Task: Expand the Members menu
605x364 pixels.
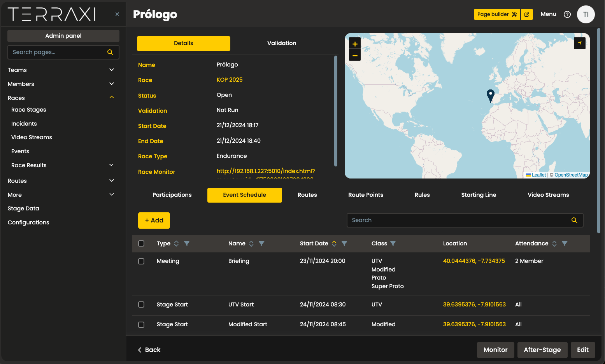Action: (x=112, y=84)
